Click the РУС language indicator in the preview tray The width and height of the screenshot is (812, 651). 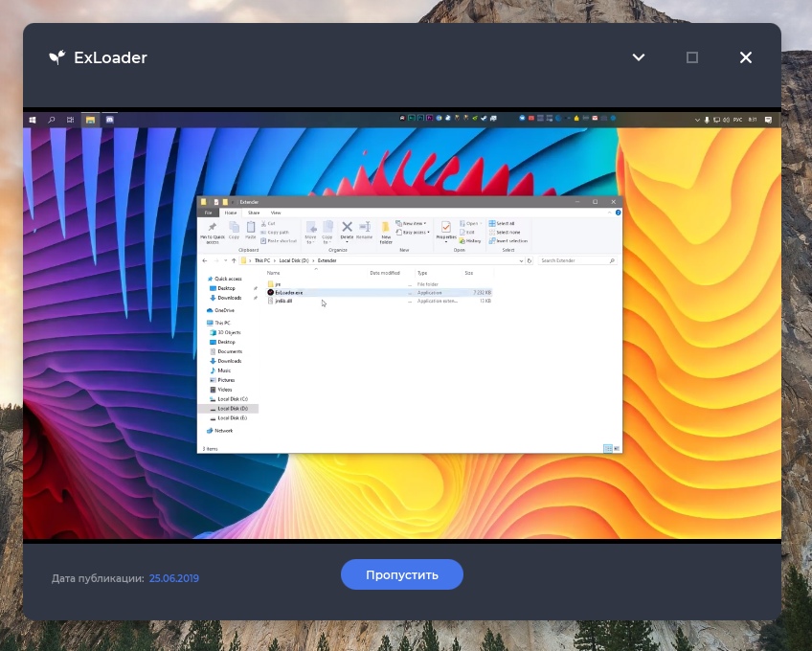(x=737, y=120)
